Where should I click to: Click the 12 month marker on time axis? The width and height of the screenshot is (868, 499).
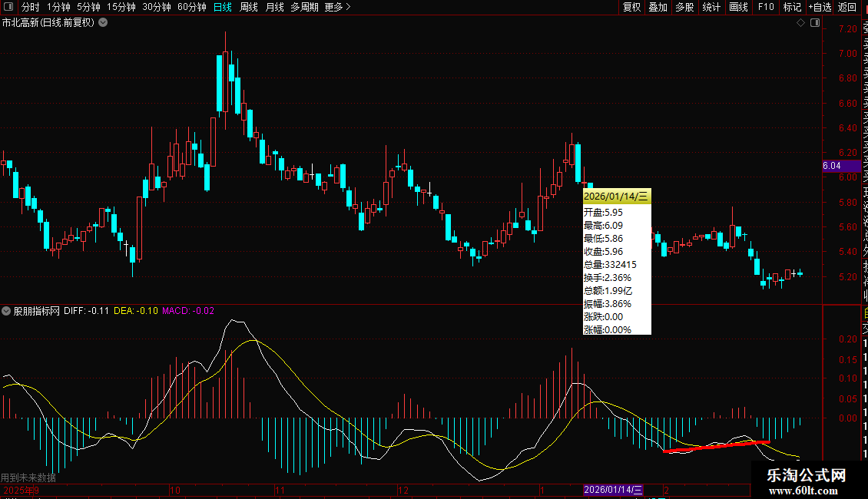coord(403,490)
